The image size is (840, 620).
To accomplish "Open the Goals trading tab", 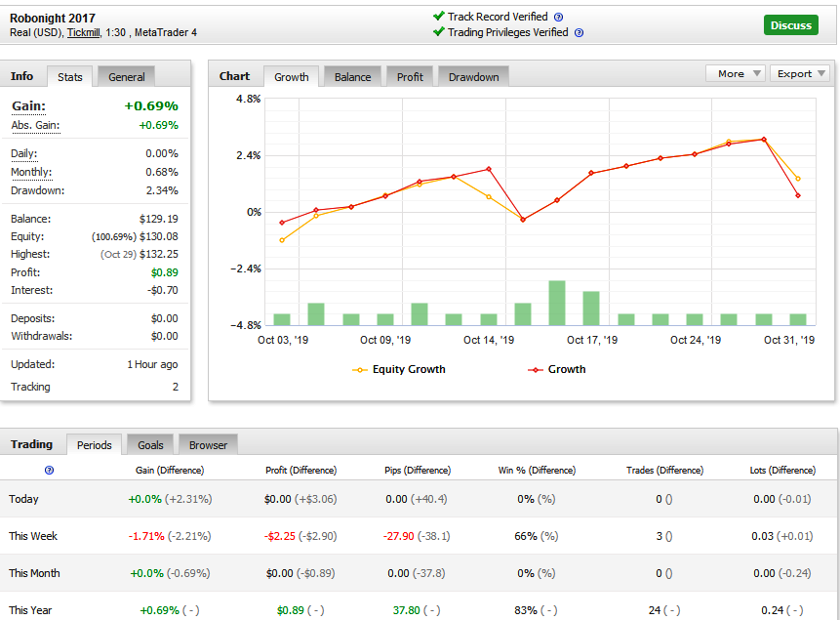I will pos(150,445).
